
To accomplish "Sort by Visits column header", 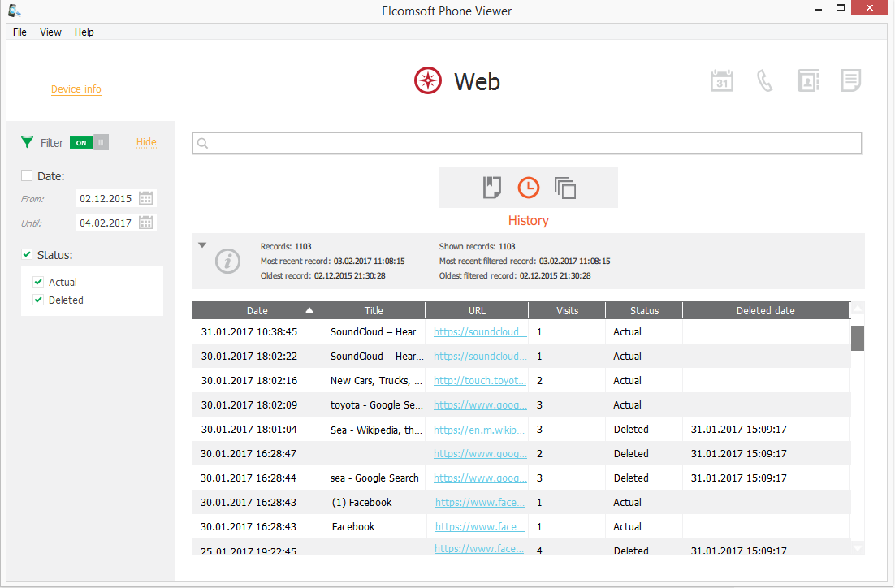I will [x=568, y=310].
